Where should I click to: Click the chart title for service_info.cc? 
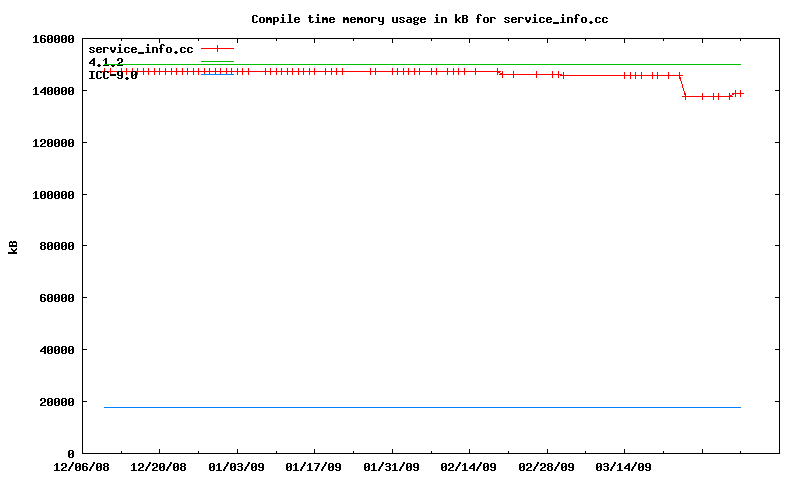(429, 19)
